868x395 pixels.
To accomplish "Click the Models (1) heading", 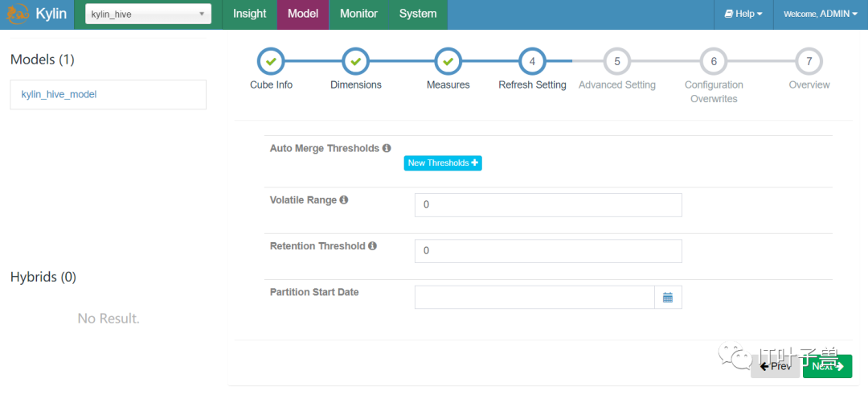I will click(x=42, y=60).
